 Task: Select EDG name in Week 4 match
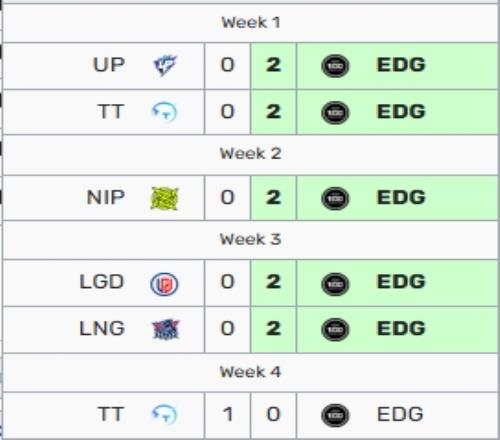click(400, 415)
